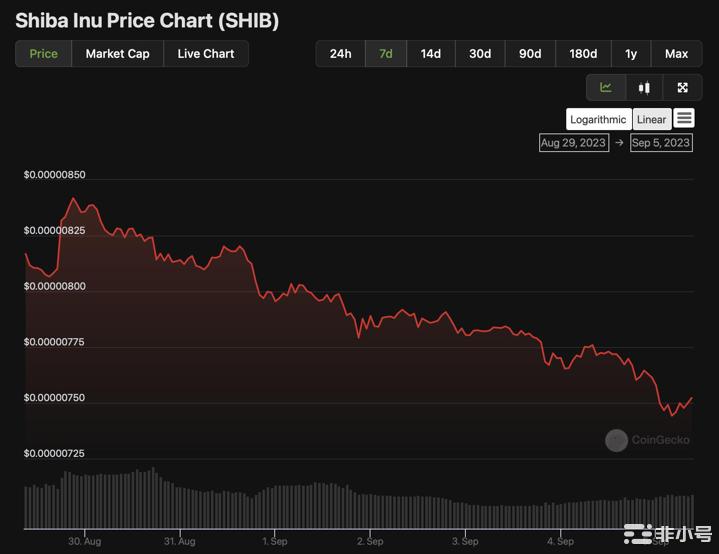Open the Sep 5, 2023 end date picker
Screen dimensions: 719x554
point(661,143)
